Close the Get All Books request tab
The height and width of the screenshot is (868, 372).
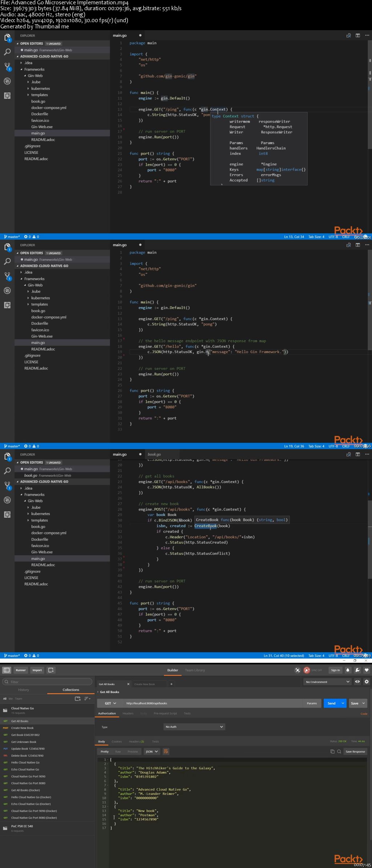128,684
